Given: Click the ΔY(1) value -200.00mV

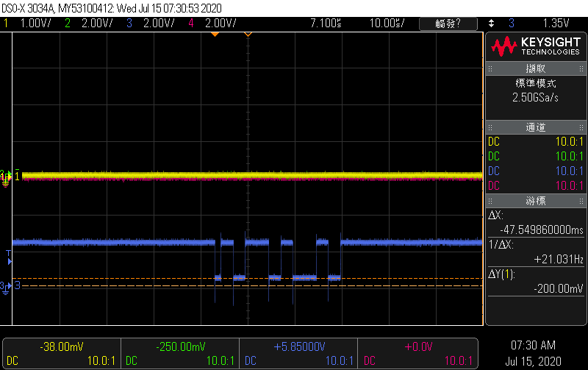Looking at the screenshot, I should click(x=559, y=288).
